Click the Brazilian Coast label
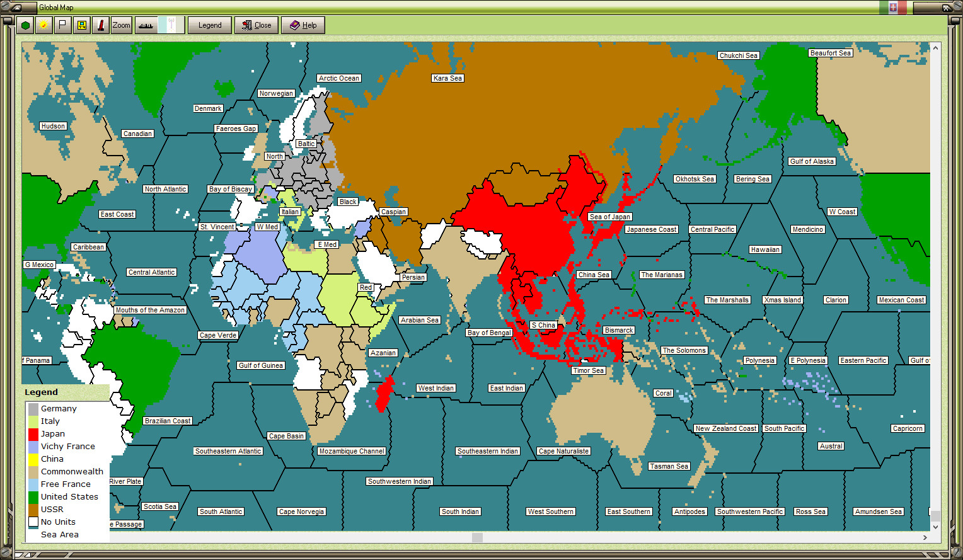 168,421
